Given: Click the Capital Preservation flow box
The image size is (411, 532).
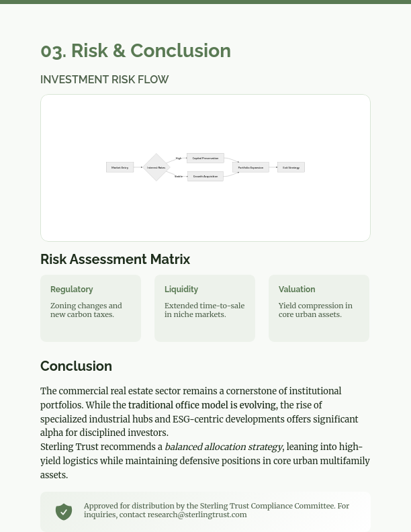Looking at the screenshot, I should [205, 159].
